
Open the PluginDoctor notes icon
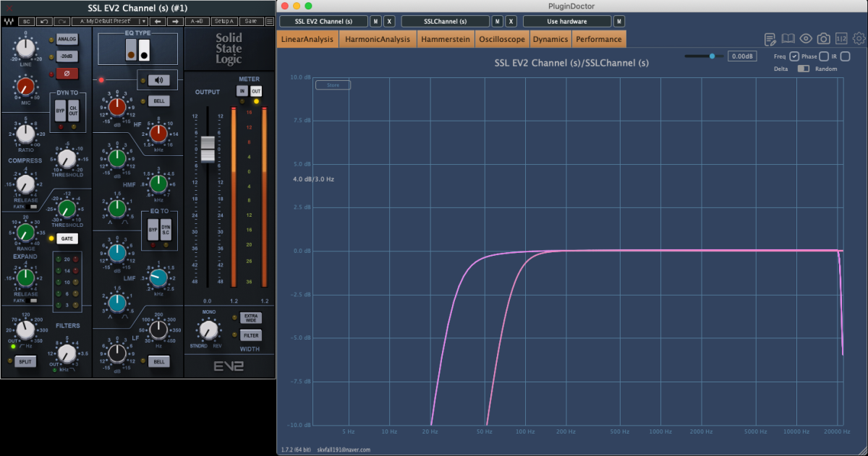click(771, 39)
